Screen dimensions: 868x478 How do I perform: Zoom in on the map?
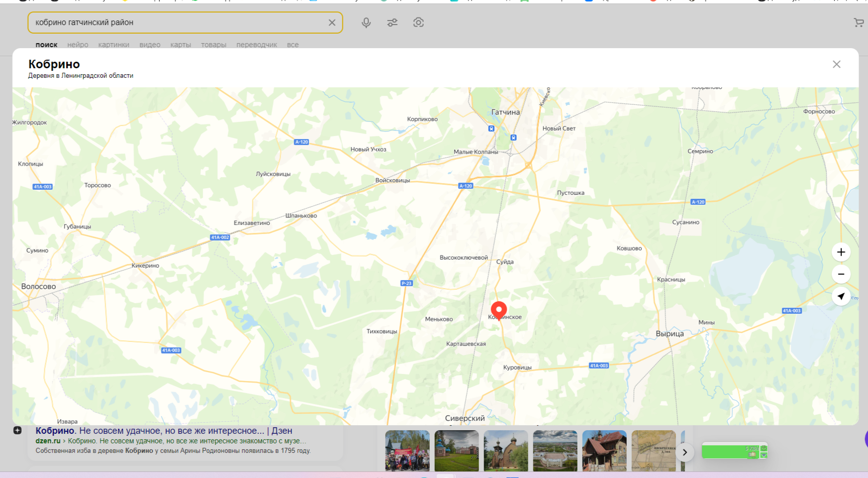coord(841,252)
